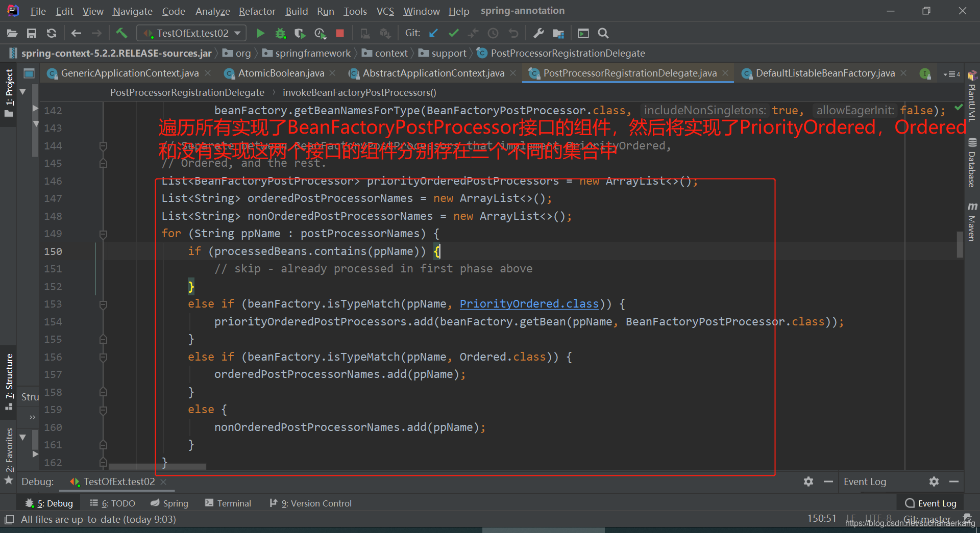Open the 6: TODO tool window
Screen dimensions: 980x533
(112, 503)
